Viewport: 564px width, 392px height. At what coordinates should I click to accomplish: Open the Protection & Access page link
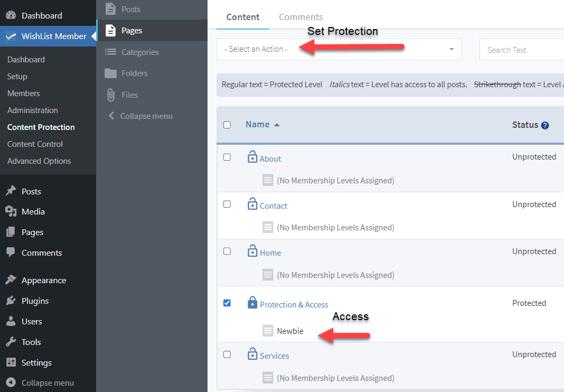tap(294, 304)
